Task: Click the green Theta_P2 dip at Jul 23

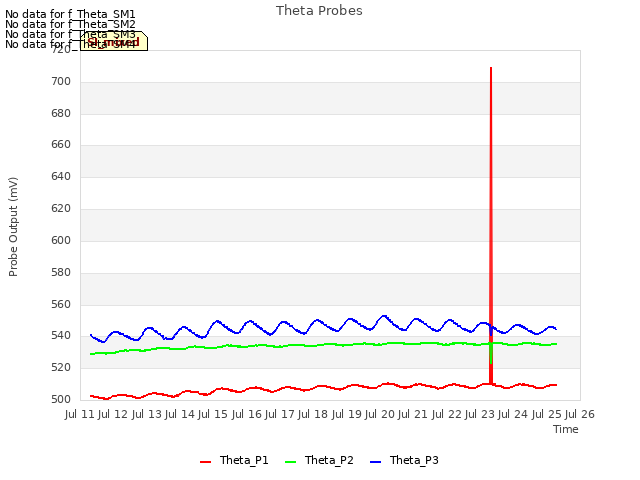Action: pos(491,353)
